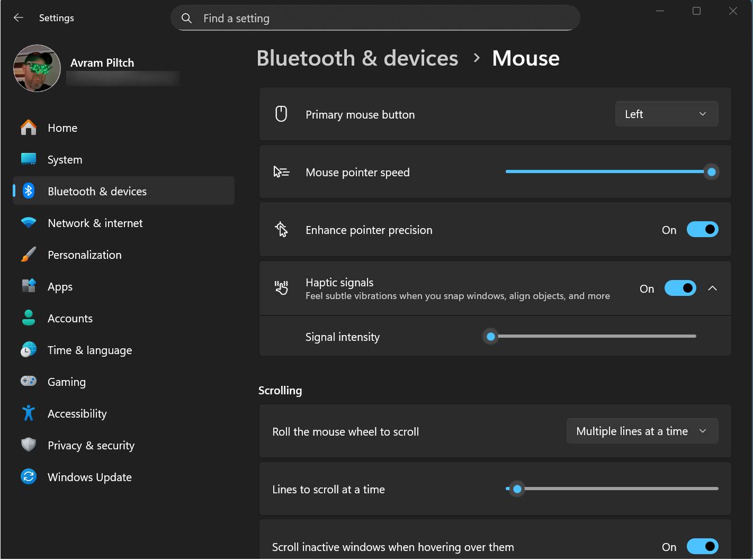753x560 pixels.
Task: Collapse the Haptic signals section chevron
Action: tap(713, 288)
